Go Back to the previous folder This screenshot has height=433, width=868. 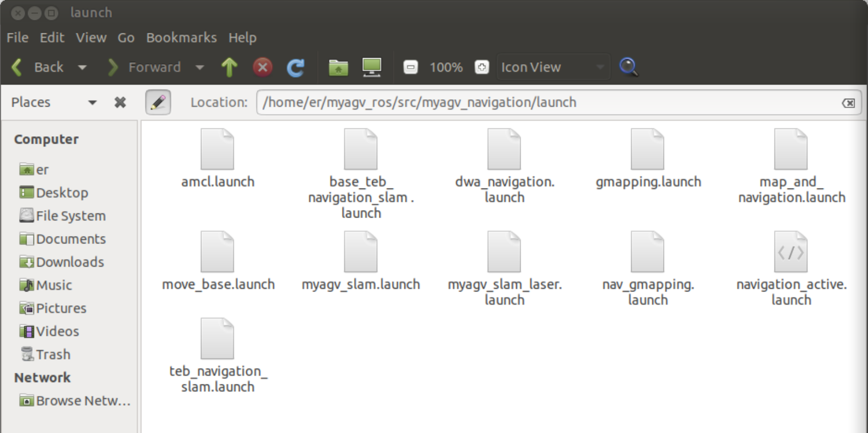[x=38, y=67]
